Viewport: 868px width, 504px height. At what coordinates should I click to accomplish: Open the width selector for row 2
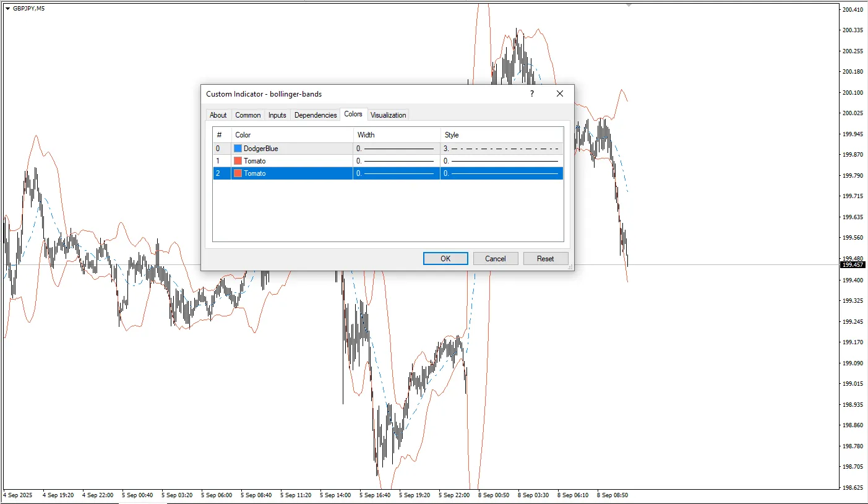[x=397, y=173]
